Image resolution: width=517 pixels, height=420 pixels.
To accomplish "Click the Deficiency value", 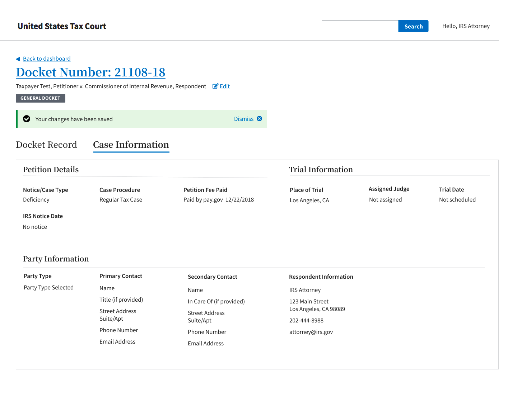I will tap(36, 200).
